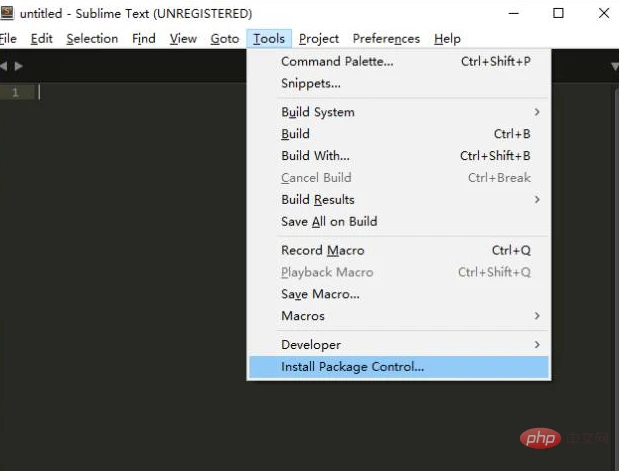Close the open Tools menu

269,39
